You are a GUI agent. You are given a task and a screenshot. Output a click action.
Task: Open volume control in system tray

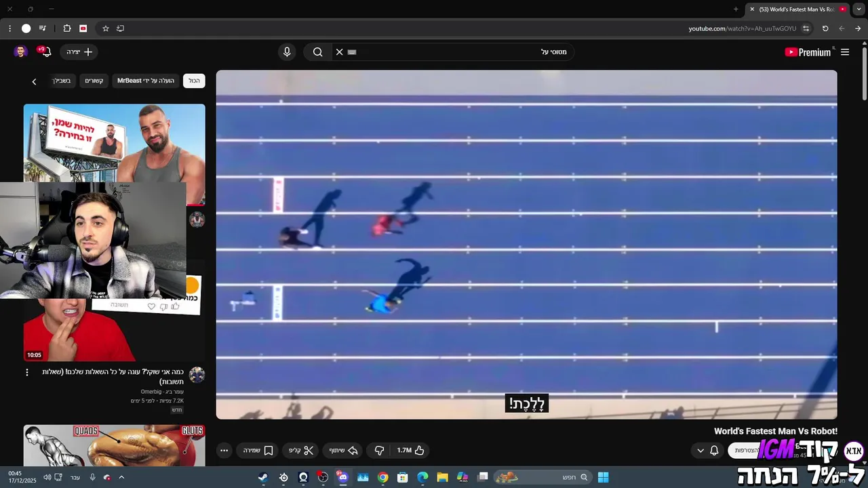pyautogui.click(x=47, y=477)
